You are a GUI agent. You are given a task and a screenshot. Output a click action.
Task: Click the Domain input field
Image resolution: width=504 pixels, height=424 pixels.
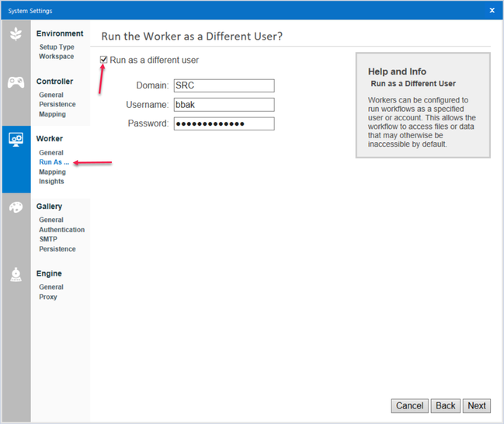(x=224, y=85)
